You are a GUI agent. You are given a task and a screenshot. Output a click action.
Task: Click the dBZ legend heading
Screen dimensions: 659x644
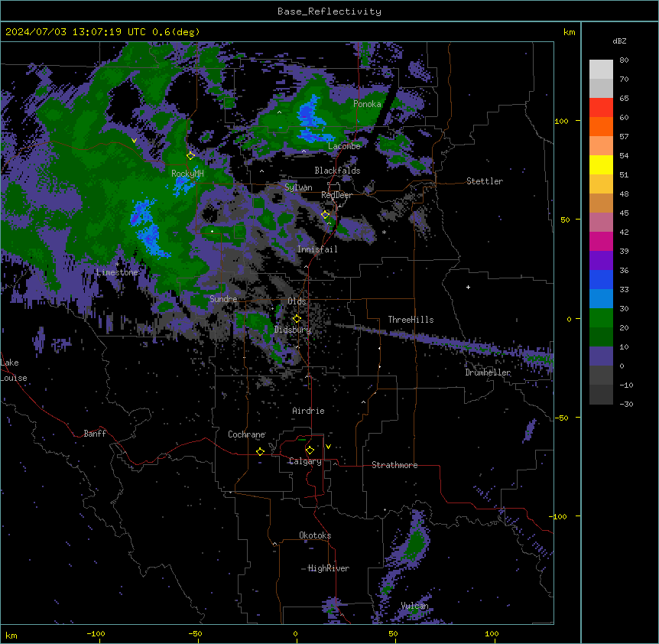tap(619, 41)
